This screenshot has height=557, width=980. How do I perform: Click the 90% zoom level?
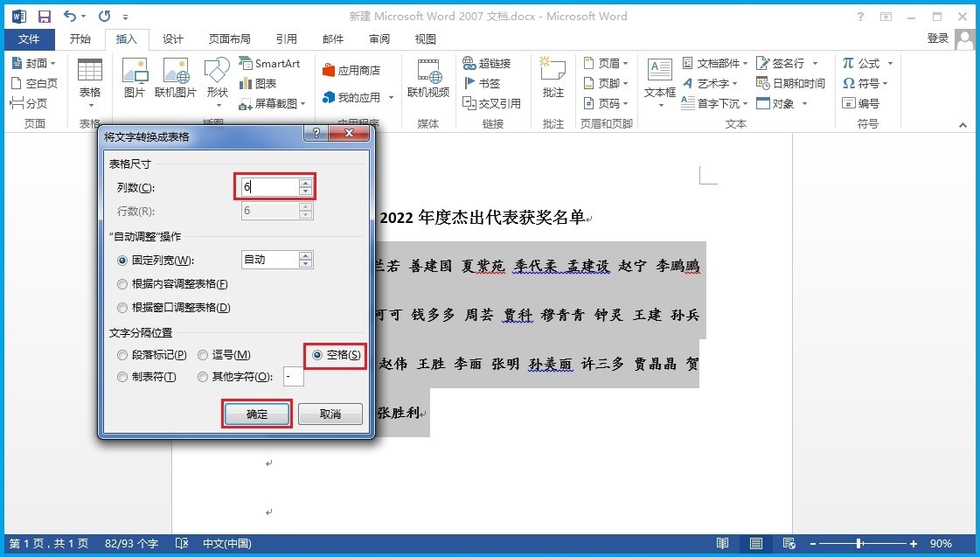pyautogui.click(x=941, y=544)
